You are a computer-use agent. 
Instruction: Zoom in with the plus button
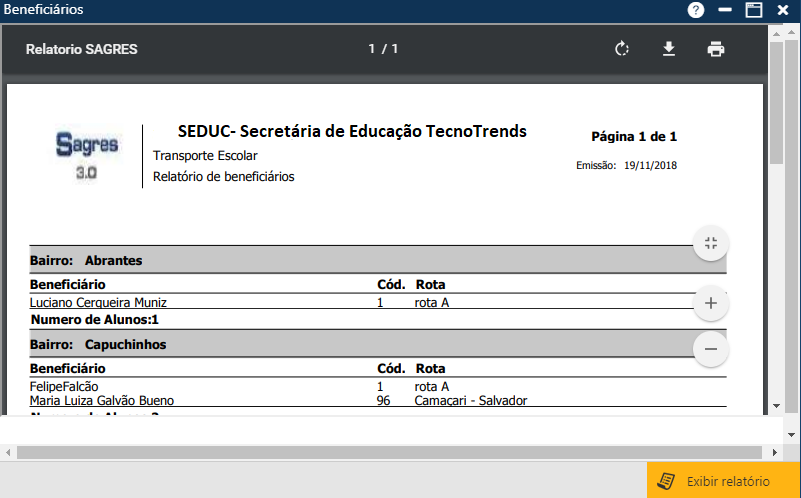711,303
